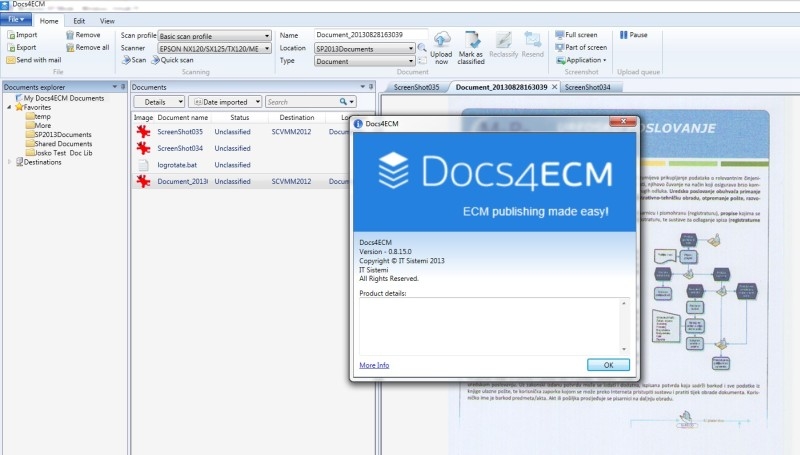Click the Document name column header

pos(183,117)
